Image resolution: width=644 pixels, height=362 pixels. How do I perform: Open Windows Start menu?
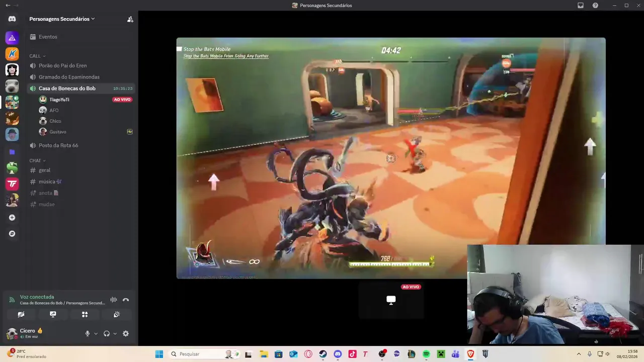(x=159, y=354)
